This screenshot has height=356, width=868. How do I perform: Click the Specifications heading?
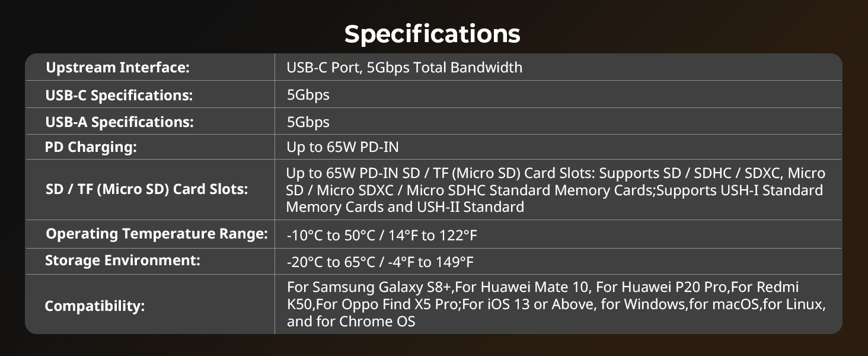(x=432, y=34)
